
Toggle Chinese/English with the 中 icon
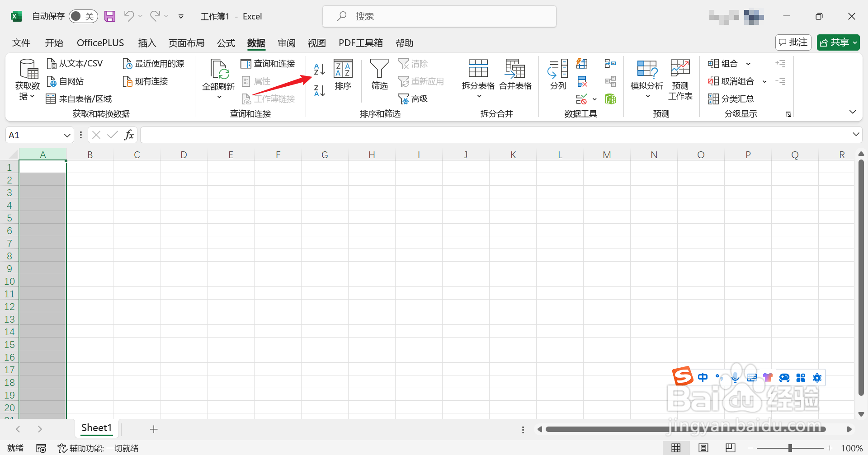click(703, 377)
